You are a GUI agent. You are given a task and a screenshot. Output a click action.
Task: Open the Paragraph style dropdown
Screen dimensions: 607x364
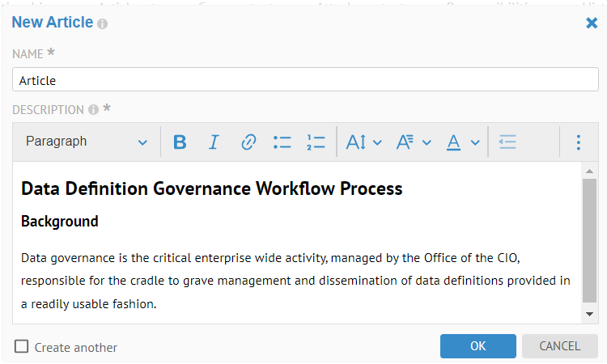[x=86, y=142]
